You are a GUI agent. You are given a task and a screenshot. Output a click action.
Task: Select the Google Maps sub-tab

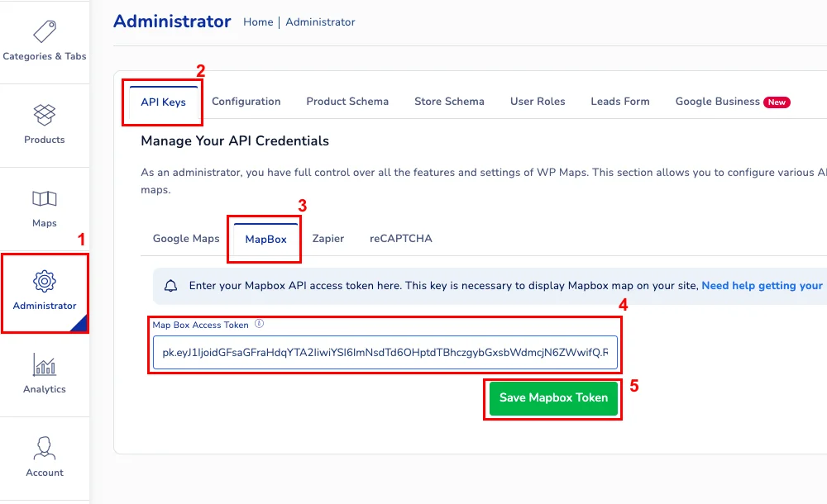[x=186, y=239]
